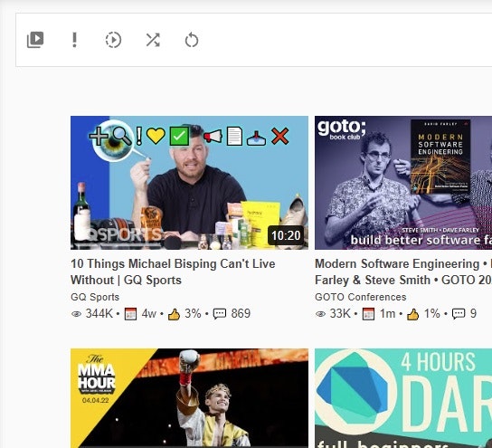Click the eye views icon beside 344K
This screenshot has width=492, height=448.
click(76, 314)
